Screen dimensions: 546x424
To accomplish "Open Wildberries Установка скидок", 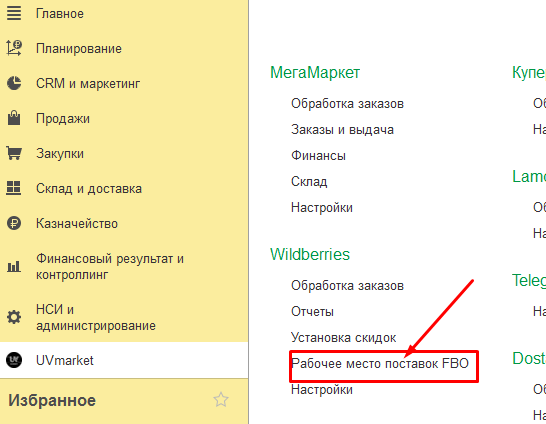I will pyautogui.click(x=344, y=337).
